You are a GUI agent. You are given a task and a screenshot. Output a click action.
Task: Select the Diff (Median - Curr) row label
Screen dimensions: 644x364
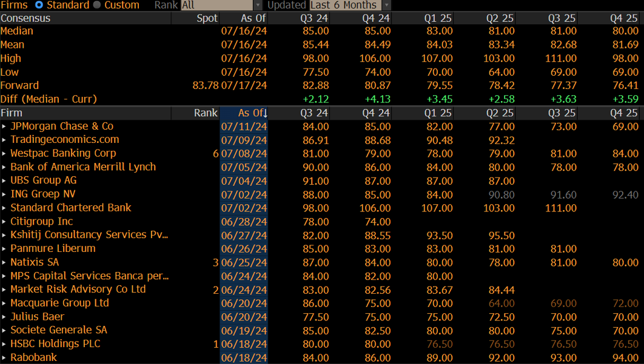tap(49, 99)
